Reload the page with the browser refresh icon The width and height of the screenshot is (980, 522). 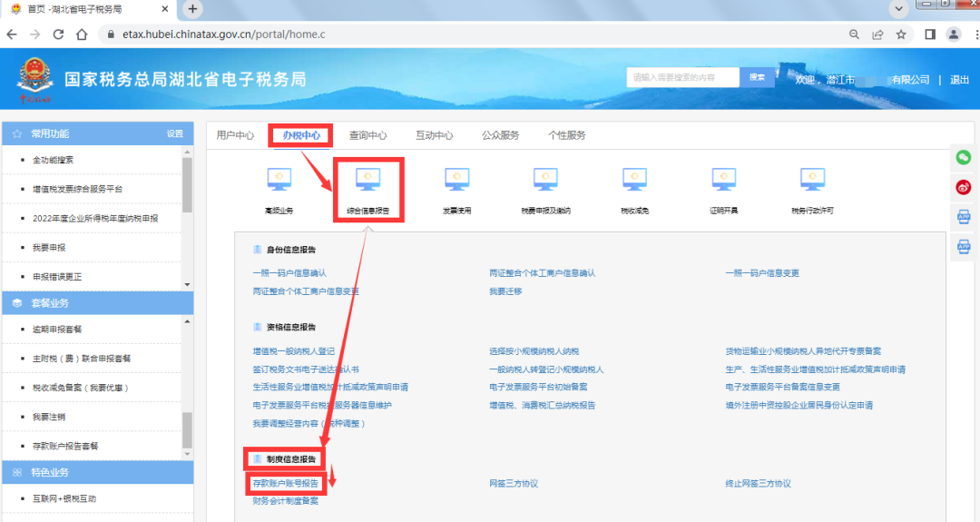tap(58, 34)
